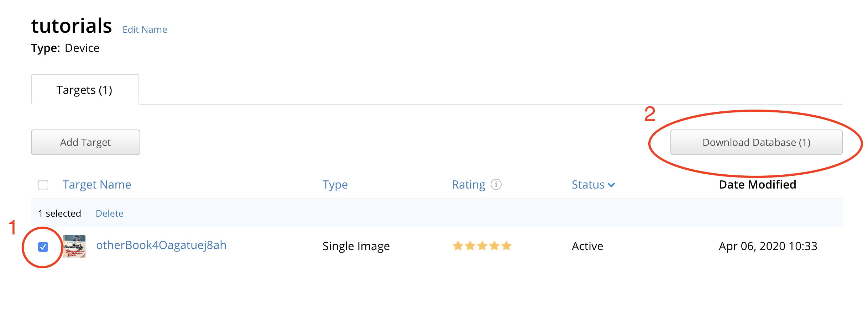The image size is (868, 312).
Task: Click the last gold star in rating
Action: tap(506, 246)
